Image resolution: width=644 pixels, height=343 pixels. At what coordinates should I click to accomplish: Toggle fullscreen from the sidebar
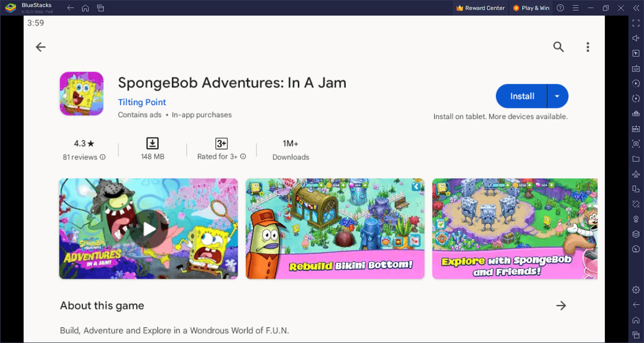pos(636,23)
